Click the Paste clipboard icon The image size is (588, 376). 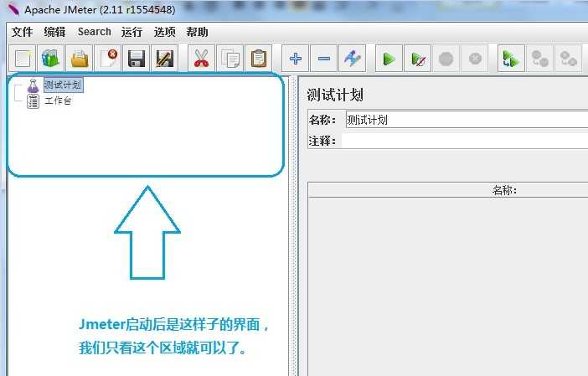click(x=258, y=59)
